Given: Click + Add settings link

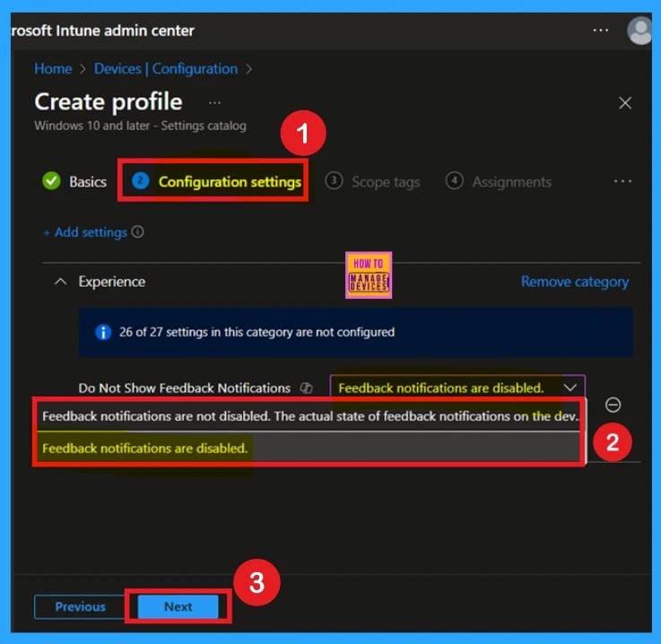Looking at the screenshot, I should [x=84, y=232].
